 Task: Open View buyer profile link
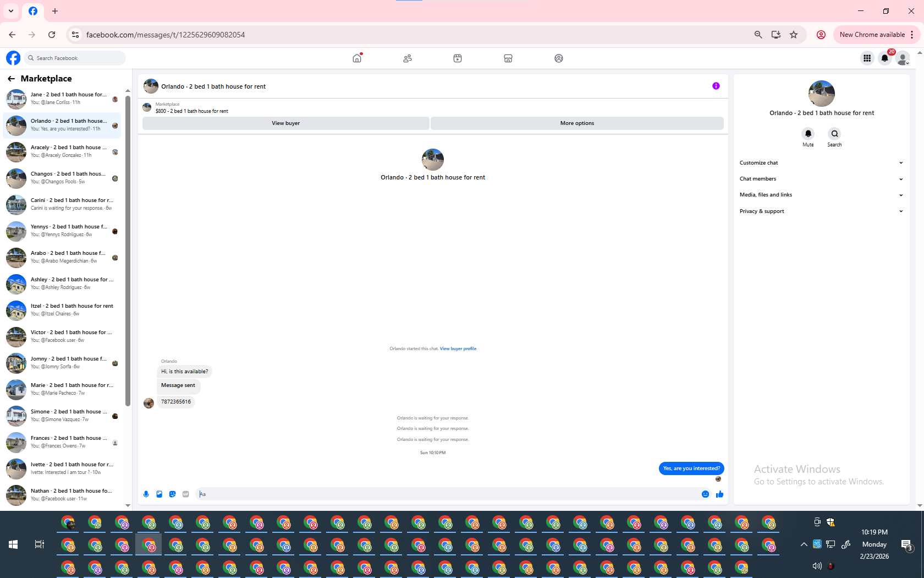[x=458, y=348]
